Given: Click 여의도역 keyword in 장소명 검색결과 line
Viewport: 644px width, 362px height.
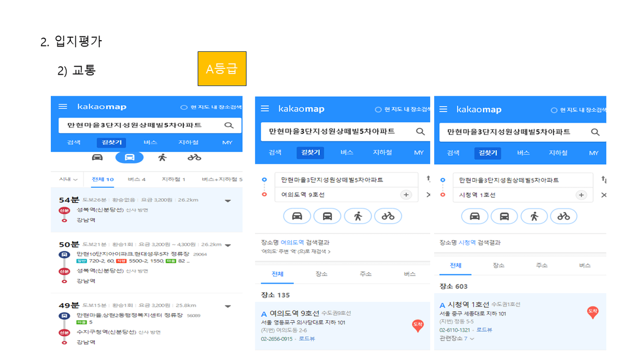Looking at the screenshot, I should [291, 242].
